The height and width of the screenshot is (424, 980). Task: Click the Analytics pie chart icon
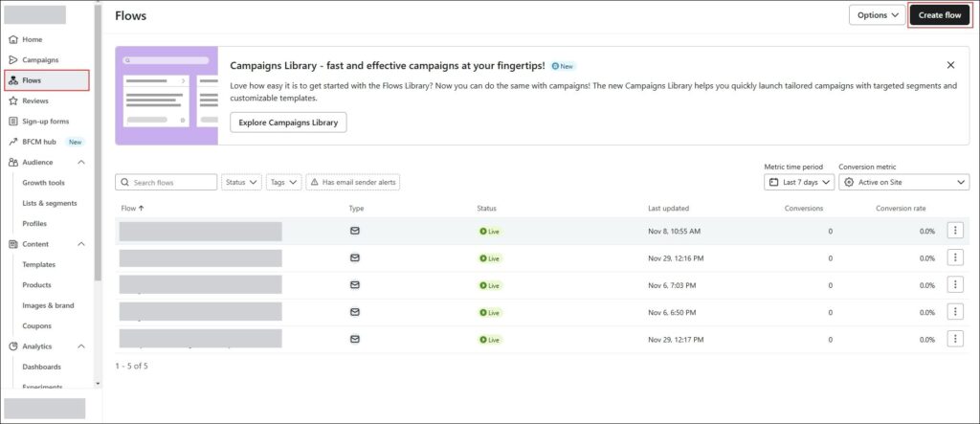tap(13, 346)
